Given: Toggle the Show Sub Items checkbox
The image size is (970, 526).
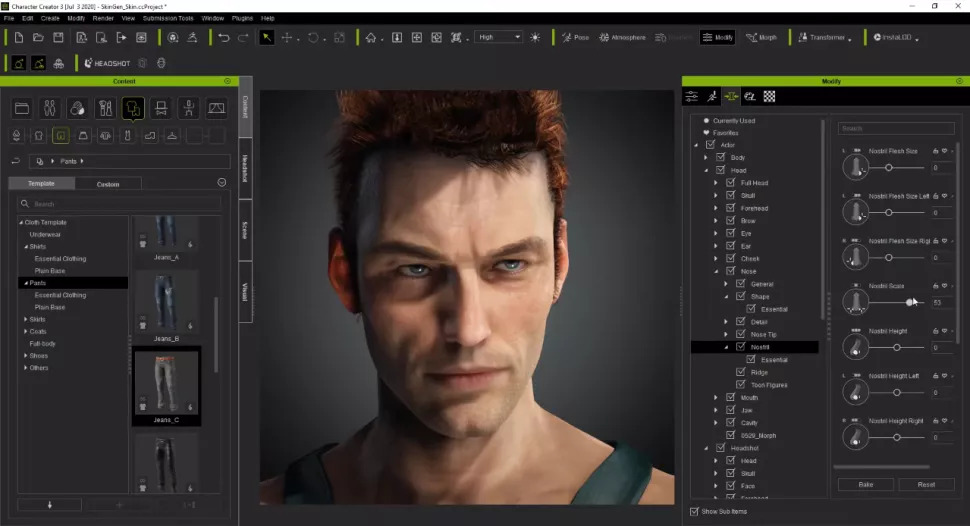Looking at the screenshot, I should tap(695, 511).
